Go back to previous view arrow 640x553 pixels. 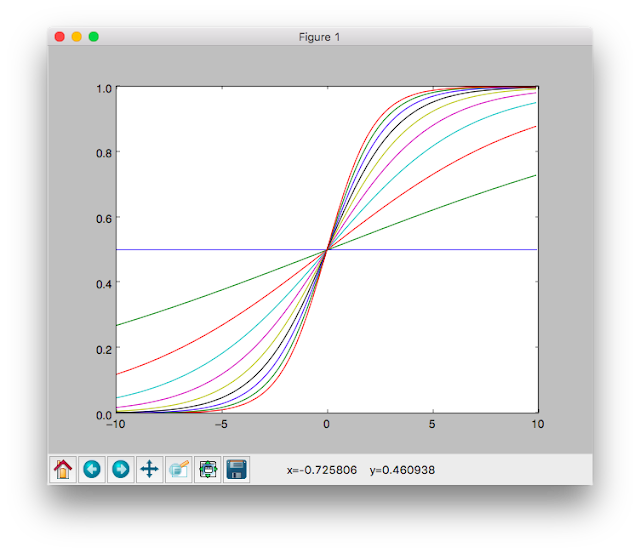92,469
